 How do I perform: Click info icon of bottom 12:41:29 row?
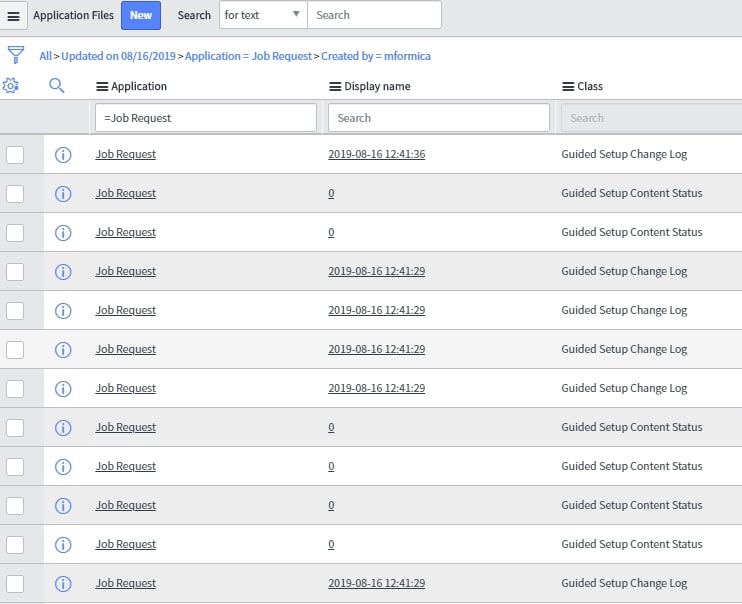(x=63, y=584)
